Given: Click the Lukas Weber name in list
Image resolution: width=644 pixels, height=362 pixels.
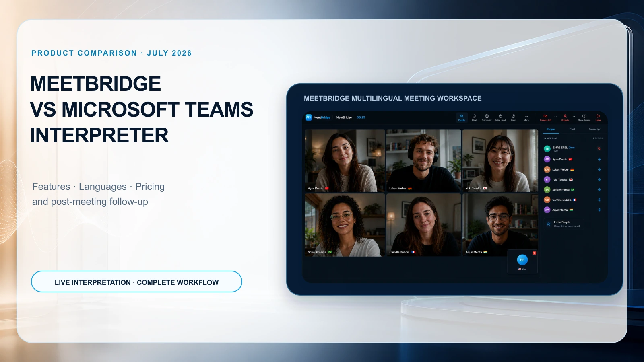Looking at the screenshot, I should [x=560, y=169].
